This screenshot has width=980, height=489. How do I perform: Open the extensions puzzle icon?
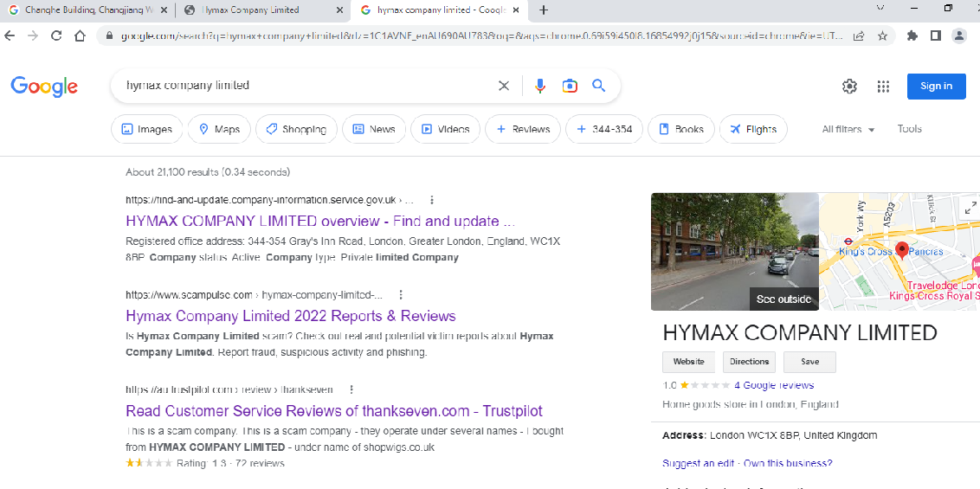coord(912,35)
